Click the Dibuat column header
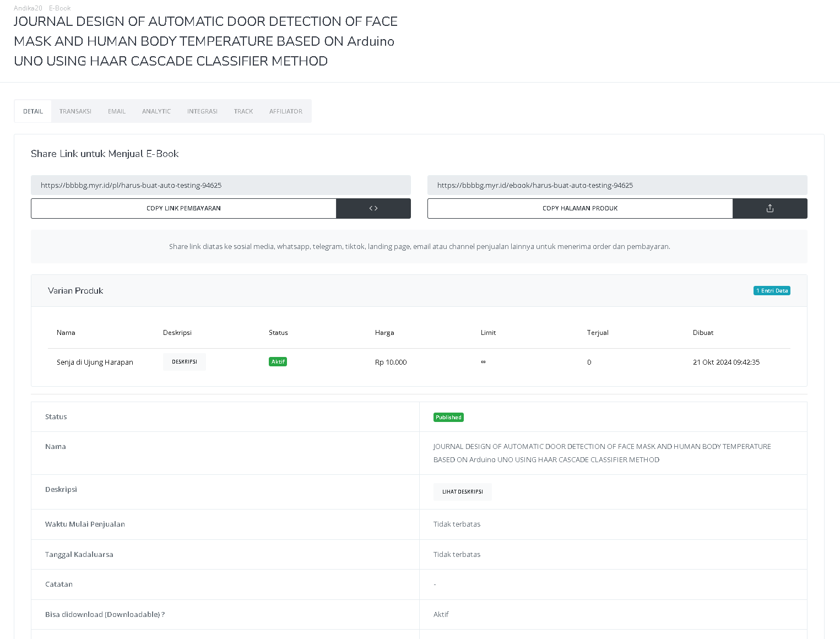 click(x=703, y=333)
